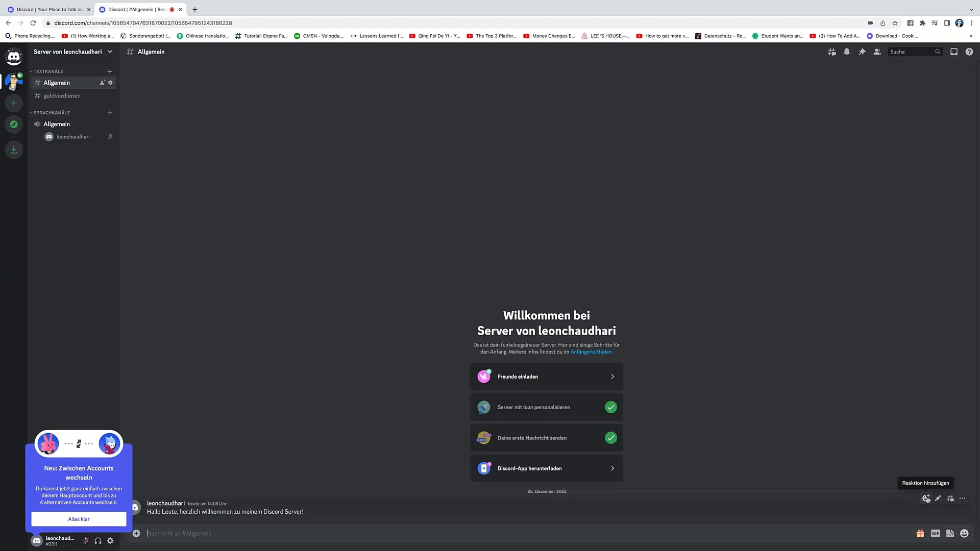Open user settings gear icon
Screen dimensions: 980x551
110,541
